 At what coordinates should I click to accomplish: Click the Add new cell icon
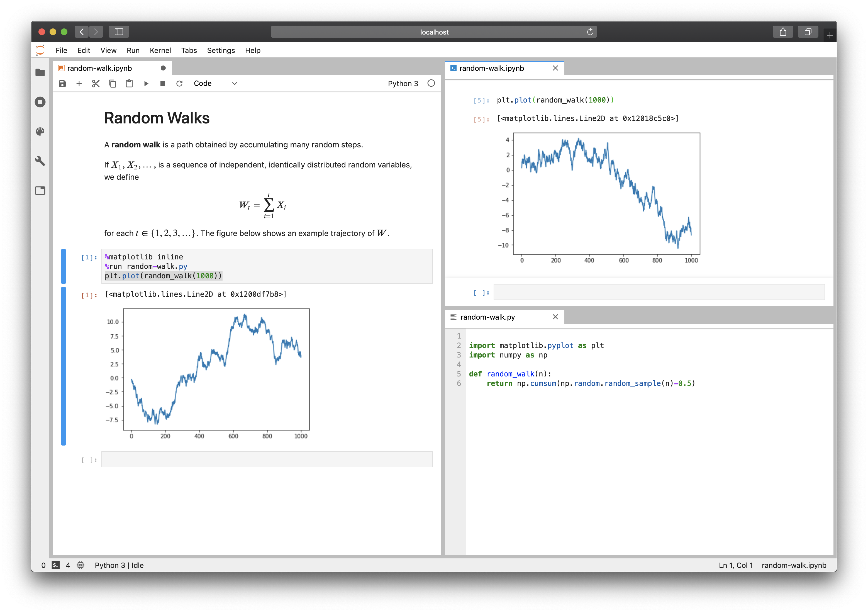[x=78, y=84]
